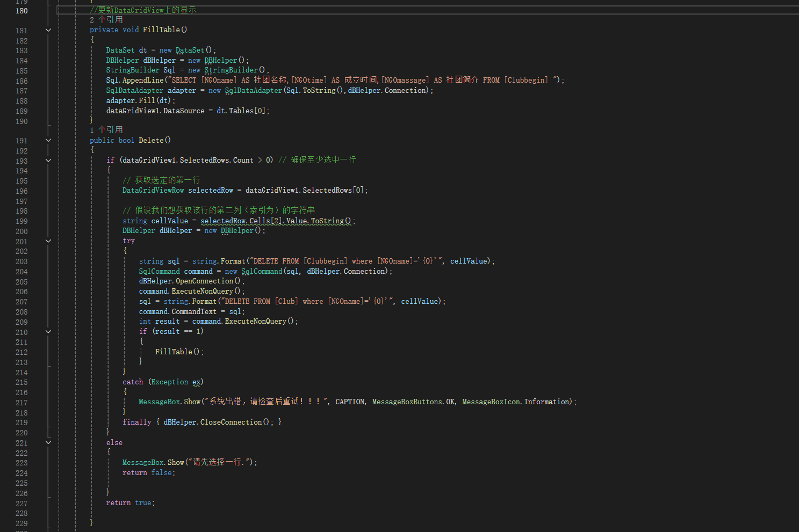Click line number 217 in the gutter
This screenshot has width=799, height=532.
tap(21, 403)
